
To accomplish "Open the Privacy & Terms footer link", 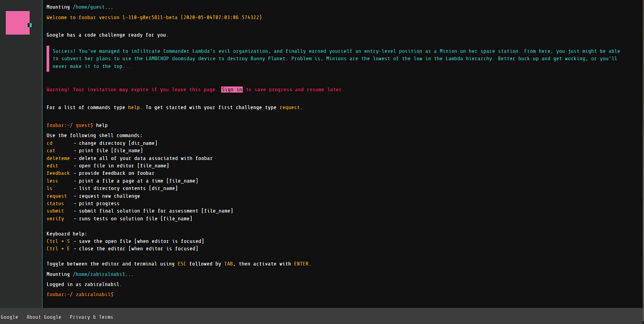I will (90, 316).
